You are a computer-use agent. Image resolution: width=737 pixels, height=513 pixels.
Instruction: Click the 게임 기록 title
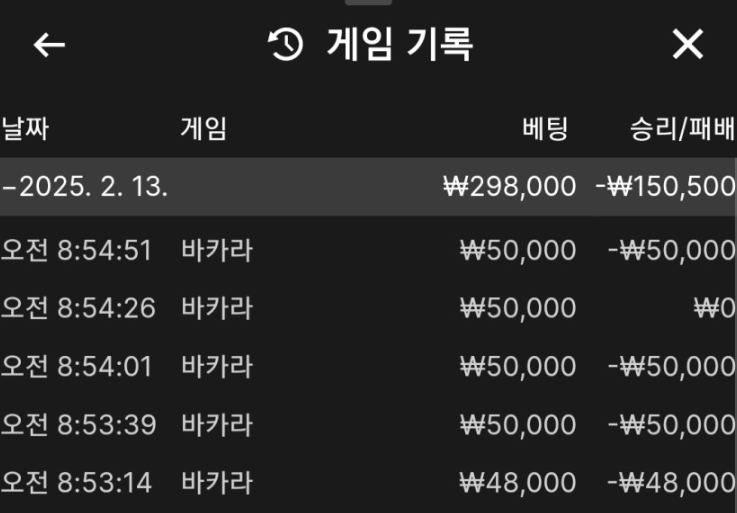(399, 45)
